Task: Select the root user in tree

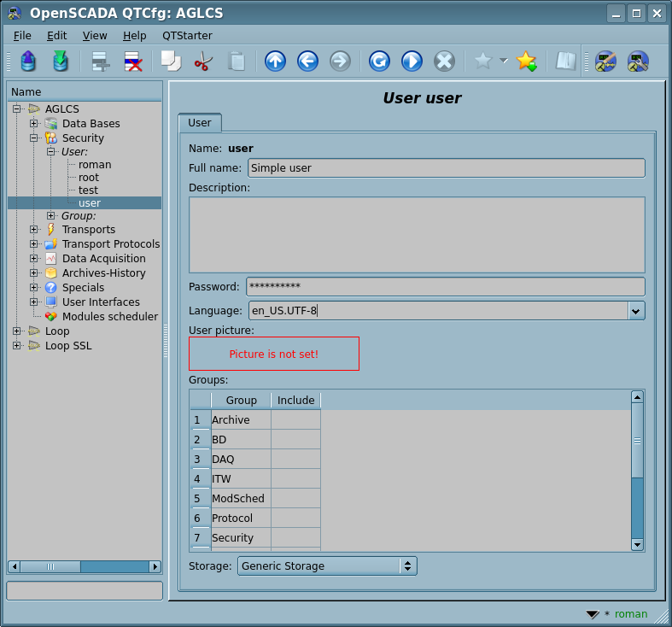Action: tap(89, 178)
